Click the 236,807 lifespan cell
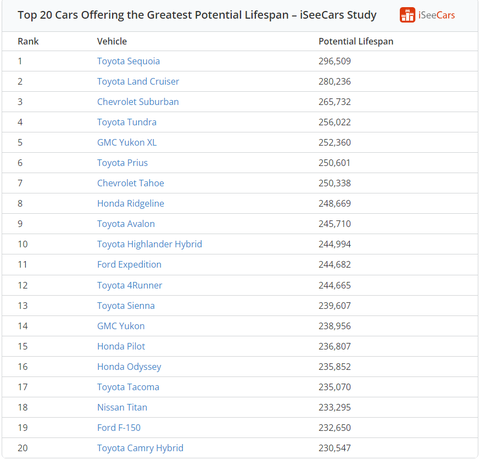The height and width of the screenshot is (460, 480). pos(335,346)
